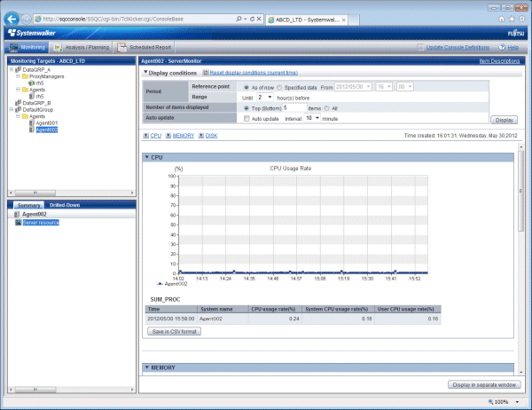Collapse the Display conditions section
Viewport: 532px width, 410px height.
[x=145, y=73]
